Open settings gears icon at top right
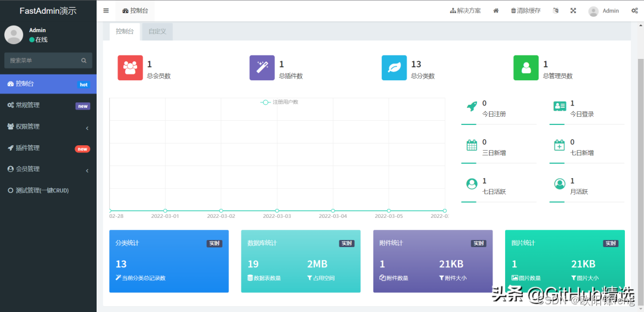The height and width of the screenshot is (312, 644). pos(634,11)
